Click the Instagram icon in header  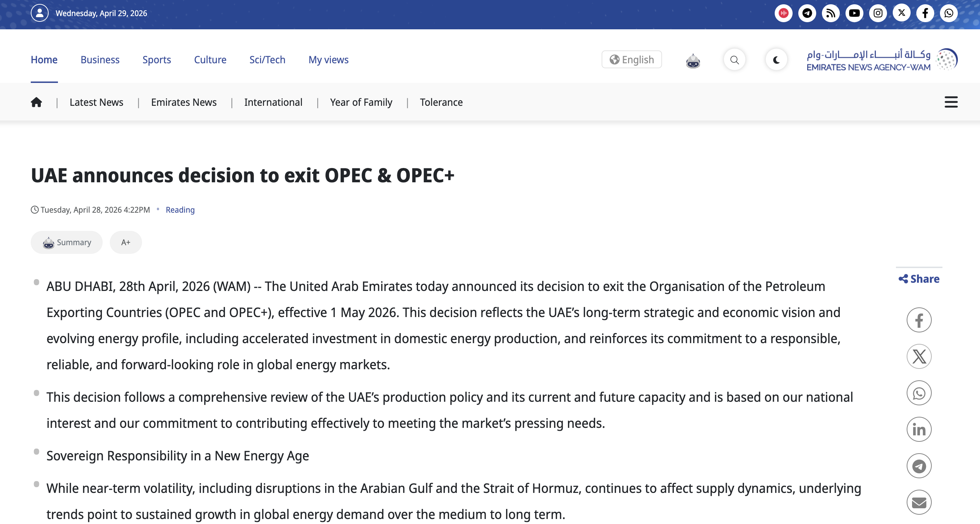(x=878, y=13)
